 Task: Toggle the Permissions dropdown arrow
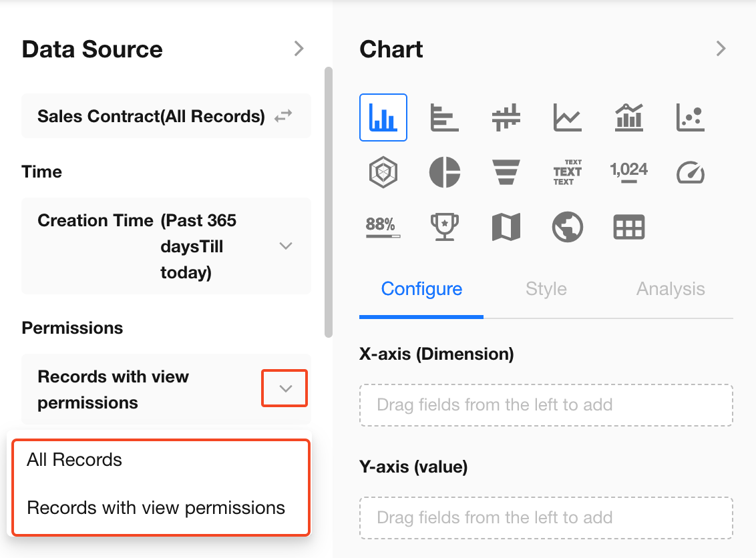285,388
